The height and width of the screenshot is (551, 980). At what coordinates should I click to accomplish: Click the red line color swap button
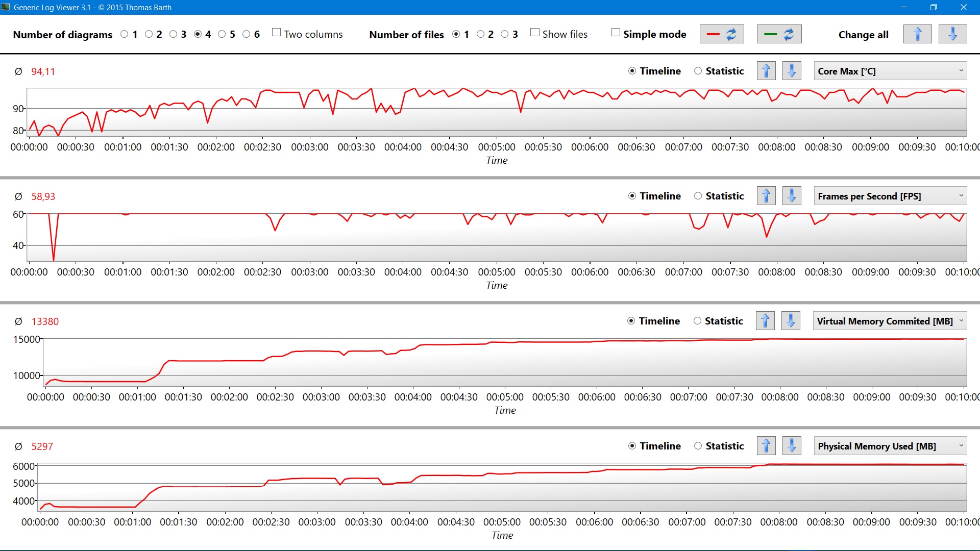[721, 34]
